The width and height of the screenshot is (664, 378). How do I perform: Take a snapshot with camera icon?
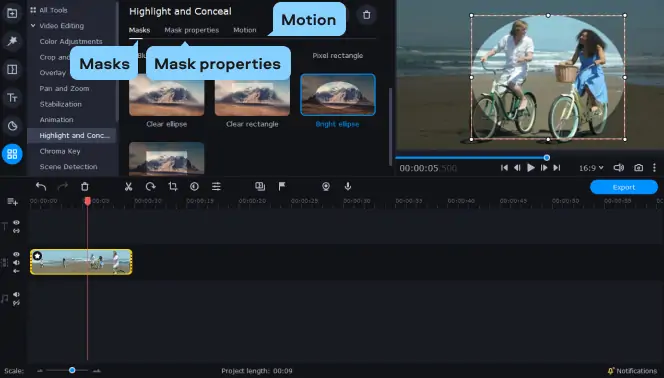(638, 168)
